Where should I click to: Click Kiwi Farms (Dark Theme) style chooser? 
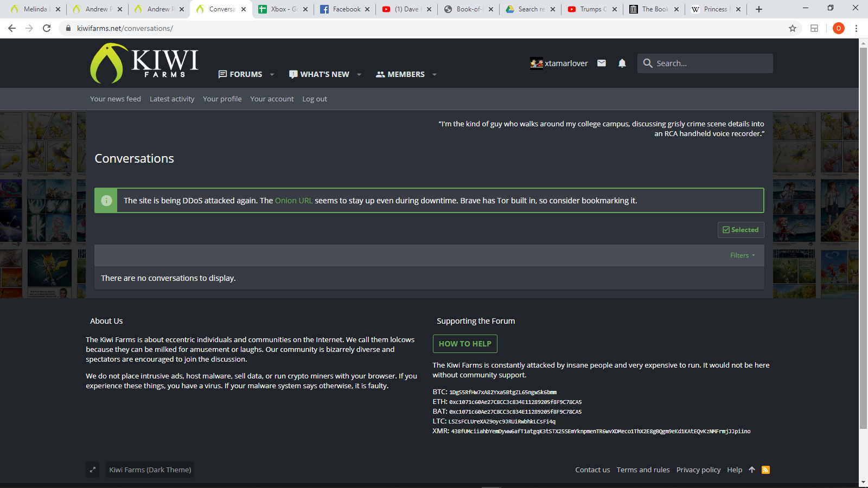pyautogui.click(x=150, y=470)
